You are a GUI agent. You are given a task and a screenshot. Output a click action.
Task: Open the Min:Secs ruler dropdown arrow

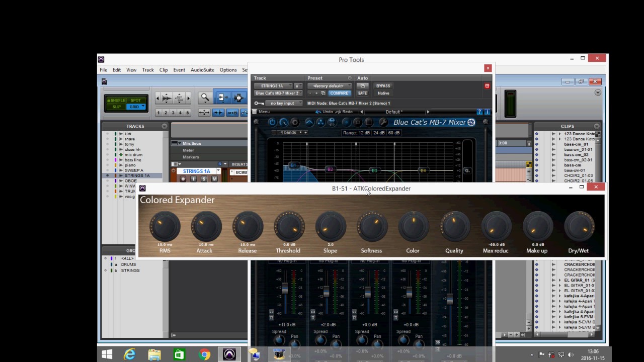180,143
